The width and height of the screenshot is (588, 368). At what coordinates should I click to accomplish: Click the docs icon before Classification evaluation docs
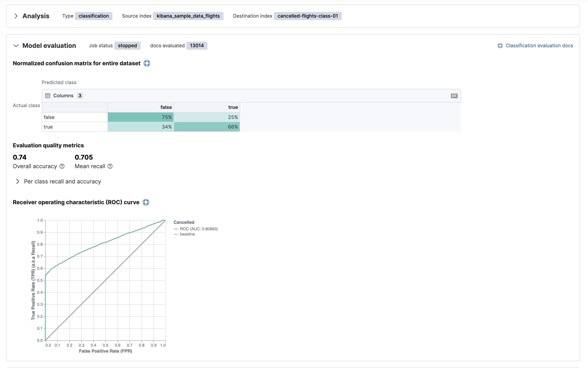tap(500, 46)
